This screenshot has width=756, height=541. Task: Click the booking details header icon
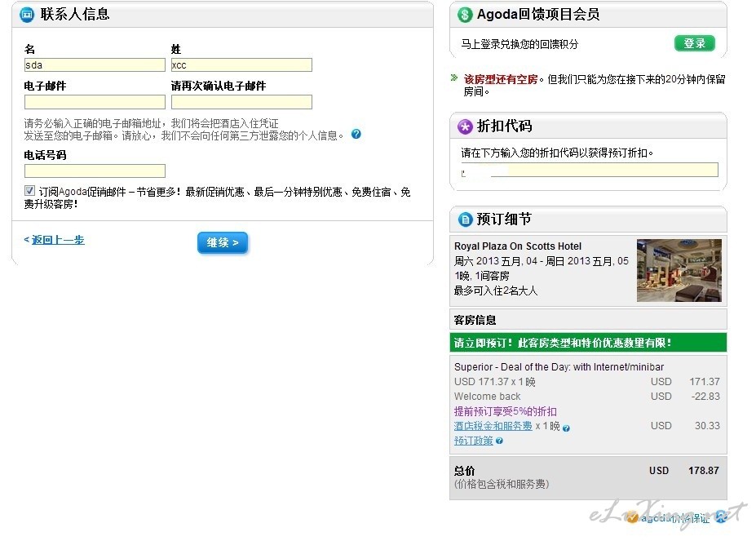click(465, 220)
